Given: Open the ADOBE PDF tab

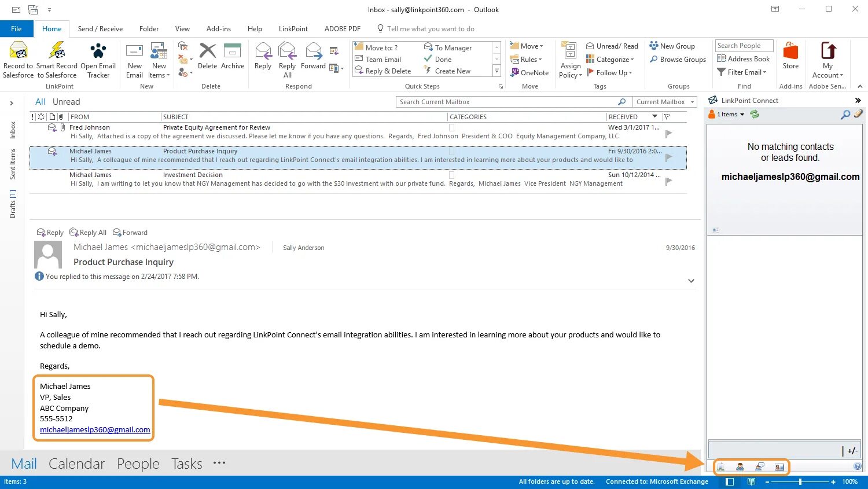Looking at the screenshot, I should pos(343,28).
